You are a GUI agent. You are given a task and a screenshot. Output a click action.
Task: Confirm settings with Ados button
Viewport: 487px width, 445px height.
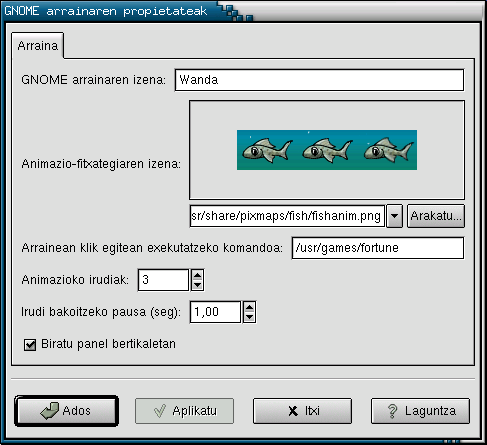coord(67,411)
